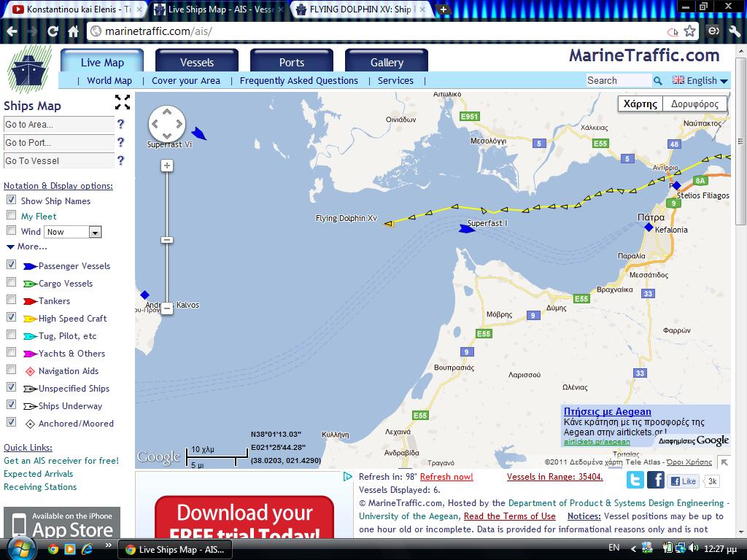Click the browser reload button

point(53,31)
